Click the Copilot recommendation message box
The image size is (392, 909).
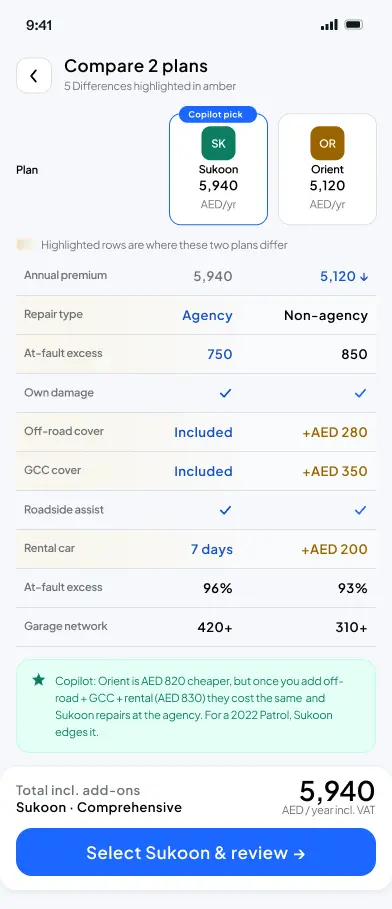[x=196, y=706]
